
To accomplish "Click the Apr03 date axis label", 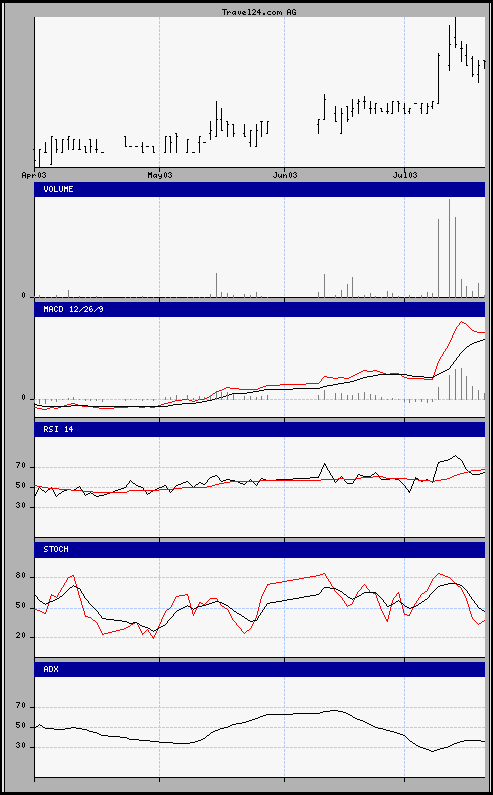I will [34, 175].
